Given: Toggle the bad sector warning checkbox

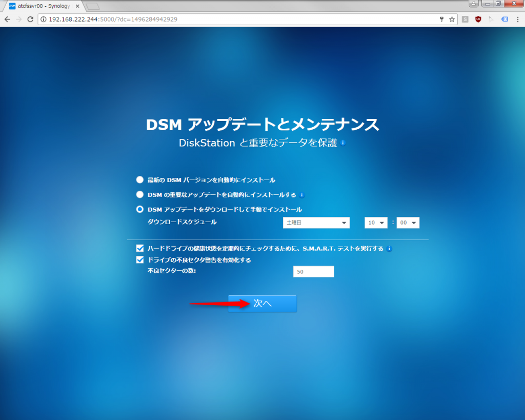Looking at the screenshot, I should pos(140,260).
